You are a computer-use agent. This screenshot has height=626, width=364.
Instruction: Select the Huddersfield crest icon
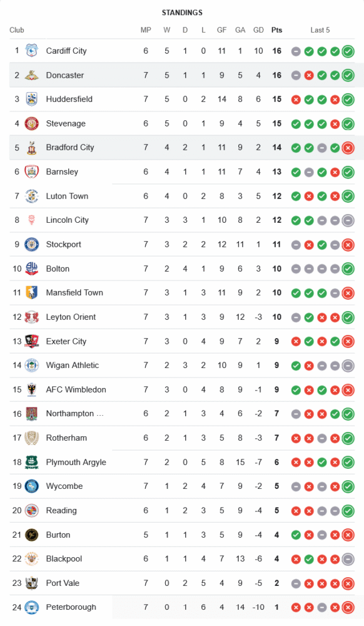pyautogui.click(x=31, y=99)
